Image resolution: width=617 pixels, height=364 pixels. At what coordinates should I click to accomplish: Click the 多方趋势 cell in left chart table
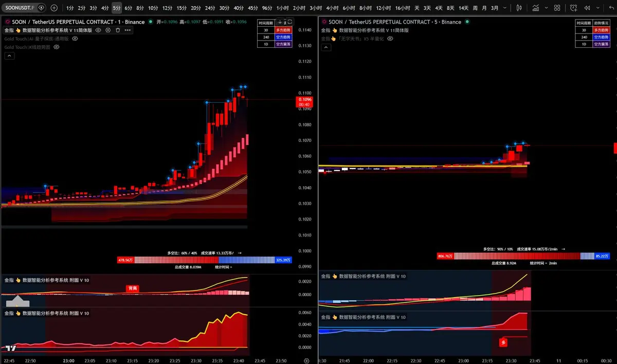284,30
